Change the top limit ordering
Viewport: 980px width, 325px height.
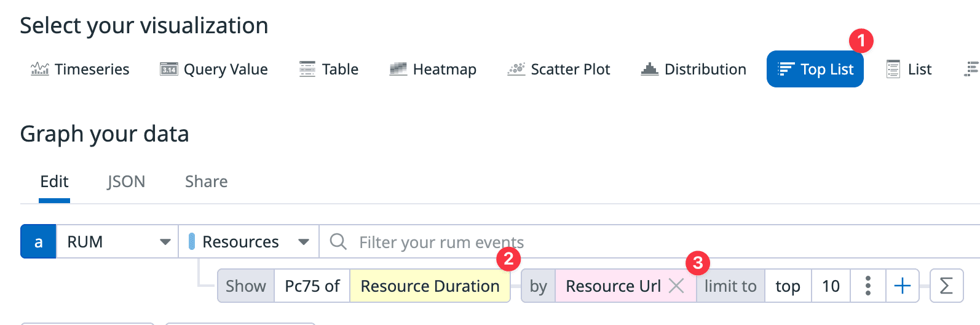(788, 286)
